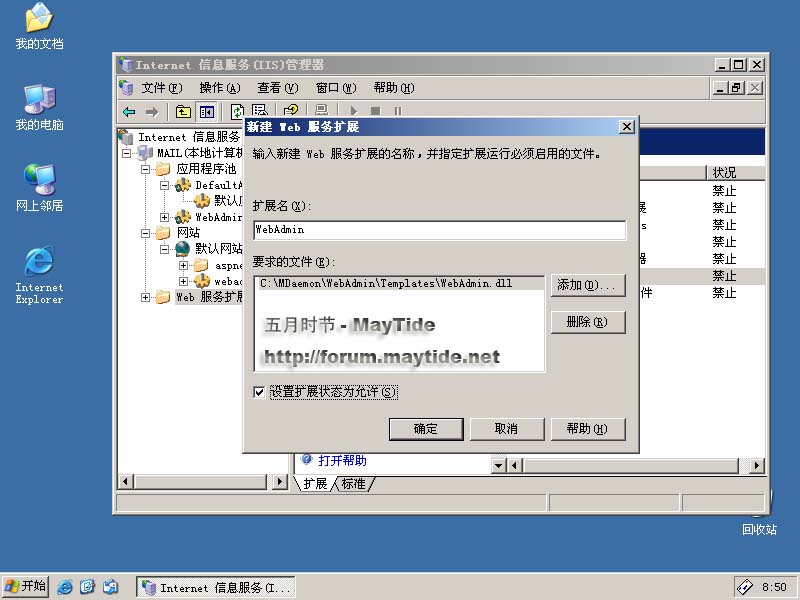The height and width of the screenshot is (600, 800).
Task: Toggle 设置扩展状态为允许 checkbox
Action: (259, 392)
